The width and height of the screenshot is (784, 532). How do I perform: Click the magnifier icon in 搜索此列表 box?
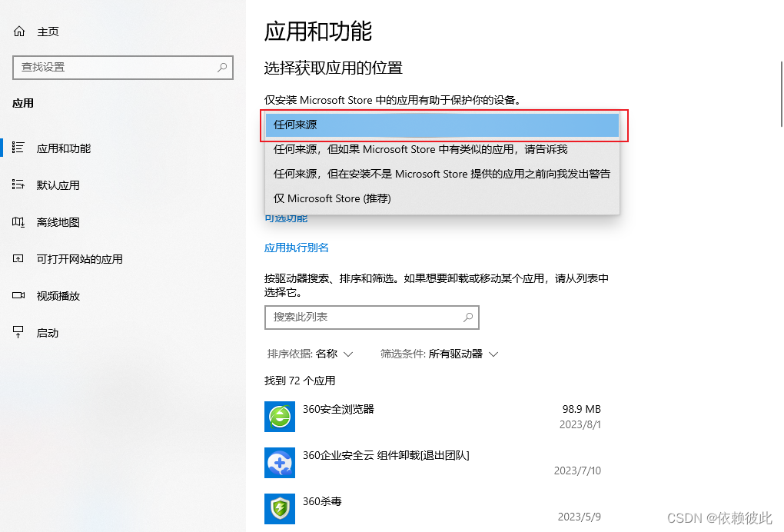pos(468,317)
